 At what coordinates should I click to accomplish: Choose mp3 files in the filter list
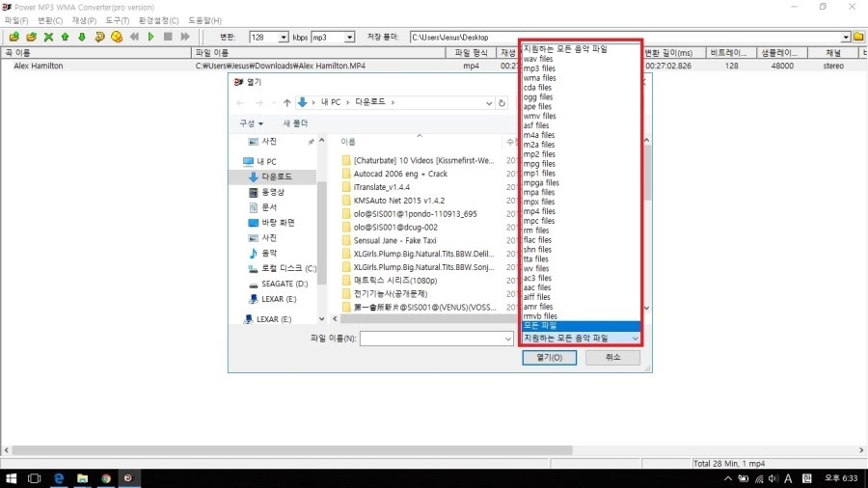pyautogui.click(x=539, y=68)
